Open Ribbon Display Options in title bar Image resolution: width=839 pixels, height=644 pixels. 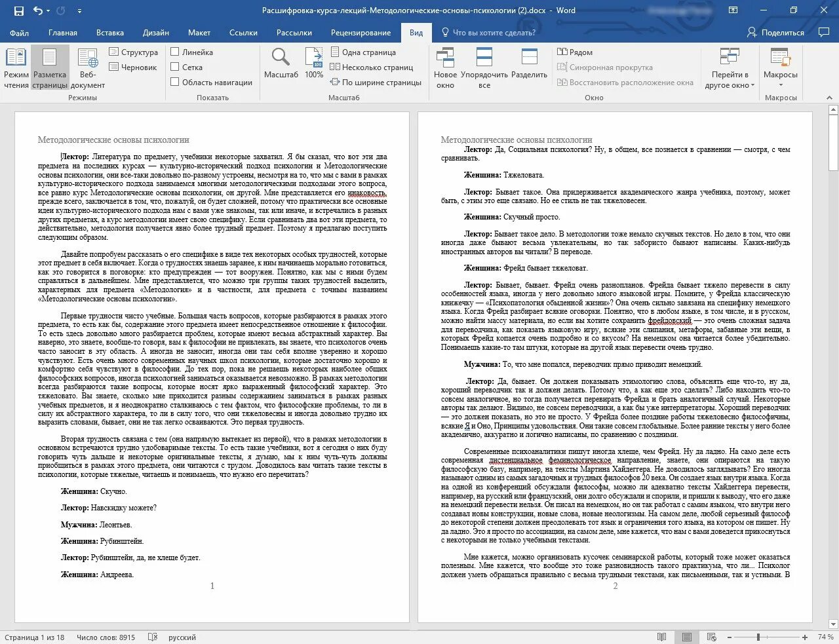point(732,10)
